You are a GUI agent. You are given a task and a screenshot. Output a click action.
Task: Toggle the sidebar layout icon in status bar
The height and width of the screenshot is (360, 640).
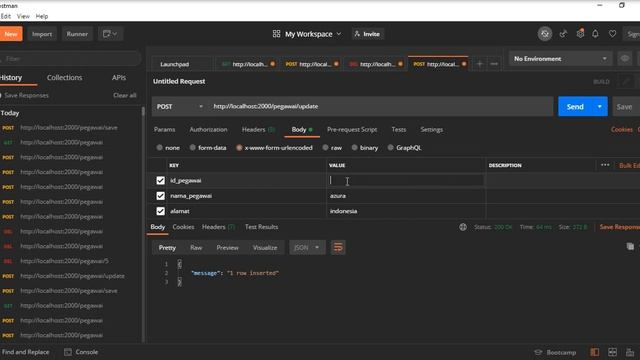tap(595, 352)
